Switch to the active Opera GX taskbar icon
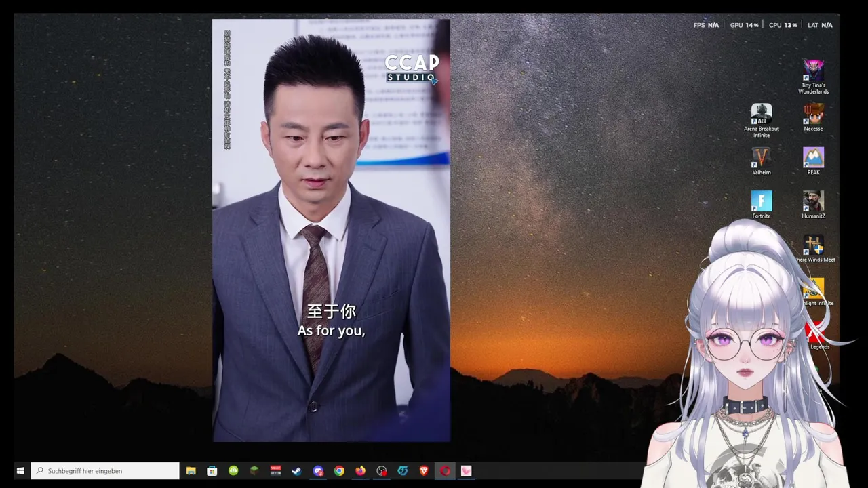The width and height of the screenshot is (868, 488). 445,470
